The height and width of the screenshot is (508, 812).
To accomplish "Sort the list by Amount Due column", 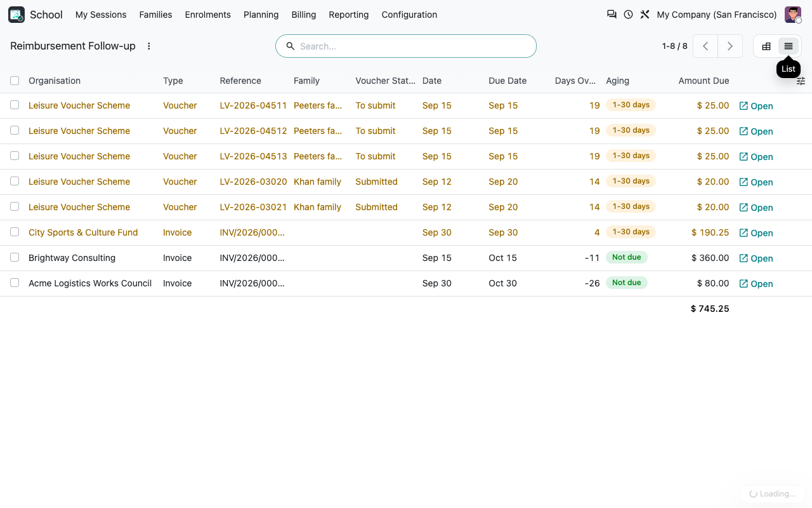I will [x=704, y=81].
